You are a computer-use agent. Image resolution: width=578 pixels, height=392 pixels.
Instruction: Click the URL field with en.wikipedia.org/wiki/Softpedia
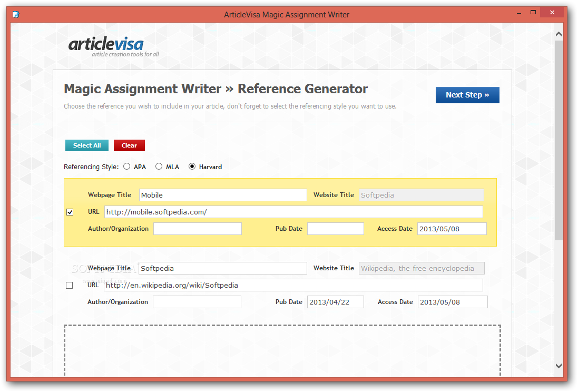tap(293, 285)
